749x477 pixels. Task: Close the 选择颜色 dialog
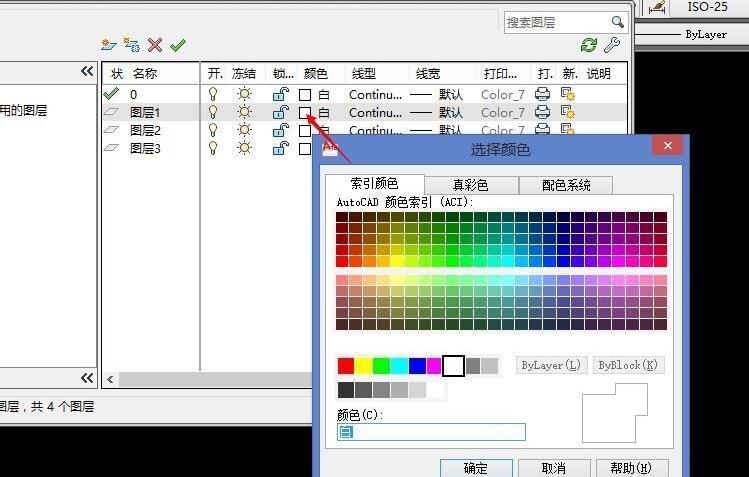668,145
